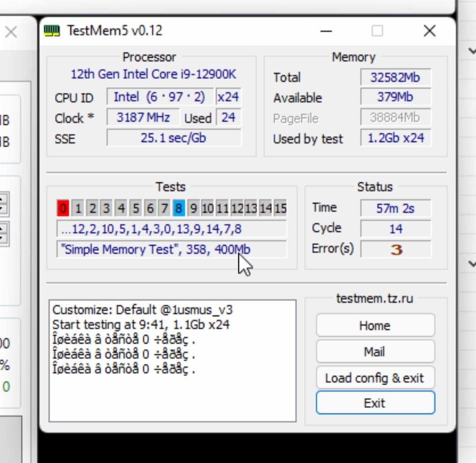Close the TestMem5 window

[430, 31]
